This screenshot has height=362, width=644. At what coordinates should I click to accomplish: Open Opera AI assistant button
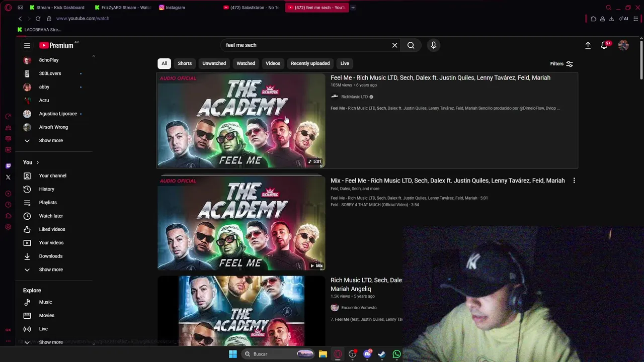(x=624, y=19)
